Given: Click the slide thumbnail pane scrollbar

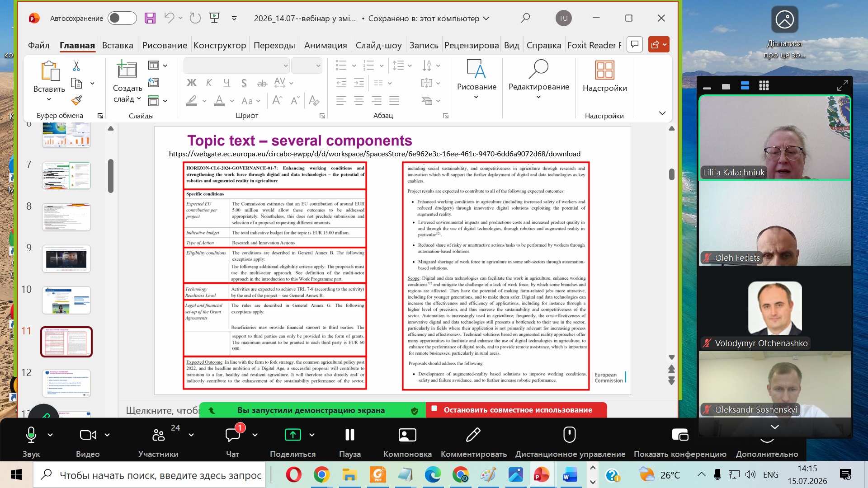Looking at the screenshot, I should (x=111, y=176).
